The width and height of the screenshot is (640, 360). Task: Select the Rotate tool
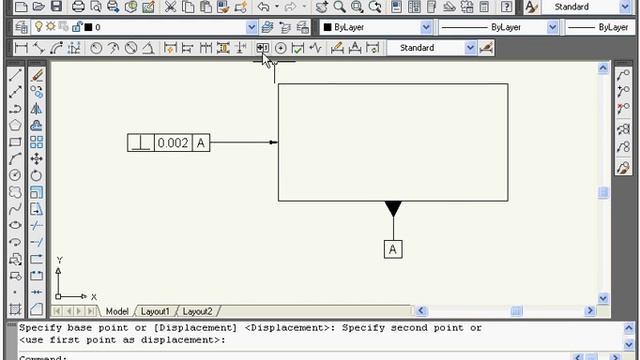(36, 176)
